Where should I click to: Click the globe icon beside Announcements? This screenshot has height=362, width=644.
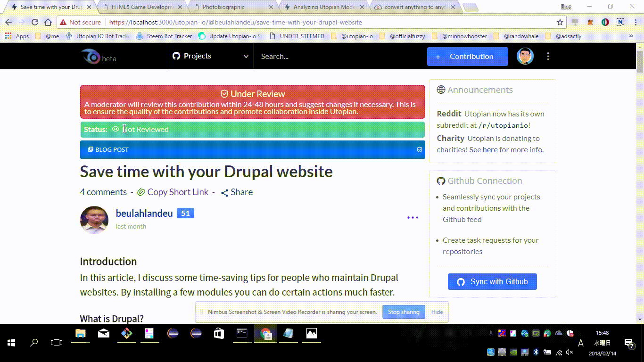click(x=441, y=90)
